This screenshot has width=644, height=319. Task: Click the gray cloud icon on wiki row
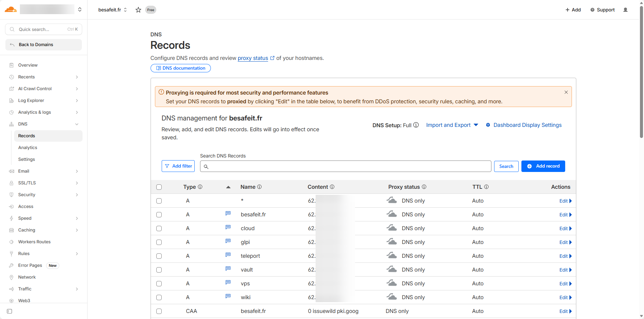click(x=391, y=296)
